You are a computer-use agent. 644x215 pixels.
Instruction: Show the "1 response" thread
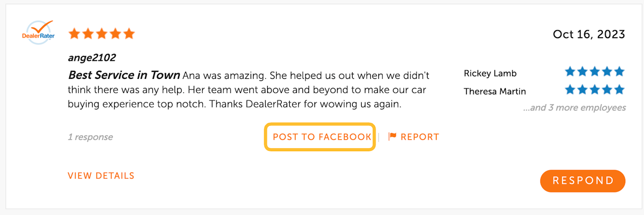tap(90, 137)
